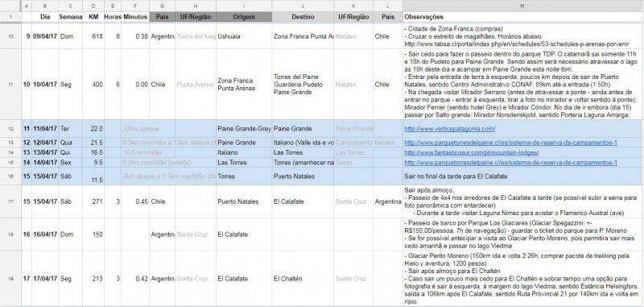Click the 'Minutos' header cell

point(135,17)
